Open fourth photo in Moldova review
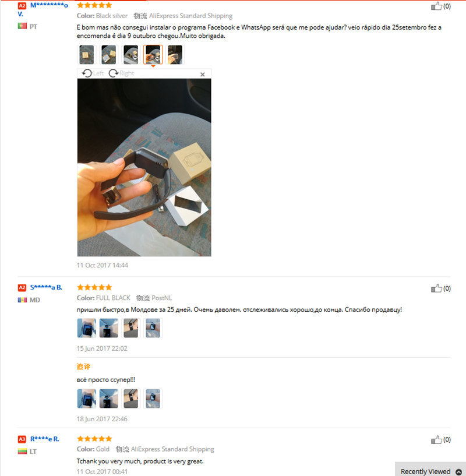The image size is (466, 476). click(x=153, y=328)
